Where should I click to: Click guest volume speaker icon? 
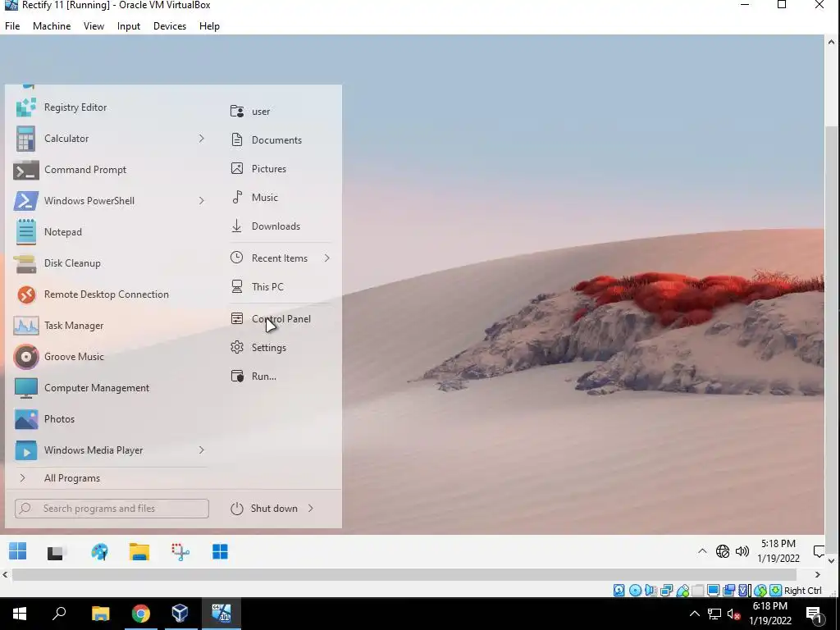pyautogui.click(x=742, y=550)
